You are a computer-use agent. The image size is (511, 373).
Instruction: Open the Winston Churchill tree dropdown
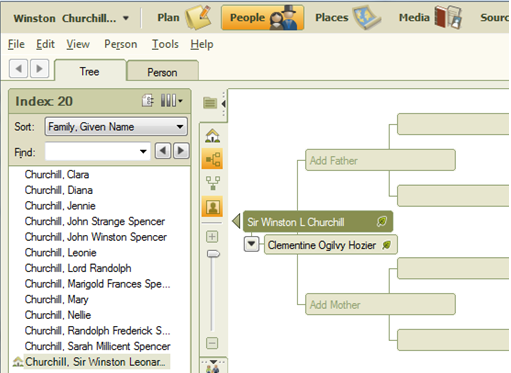pyautogui.click(x=126, y=18)
